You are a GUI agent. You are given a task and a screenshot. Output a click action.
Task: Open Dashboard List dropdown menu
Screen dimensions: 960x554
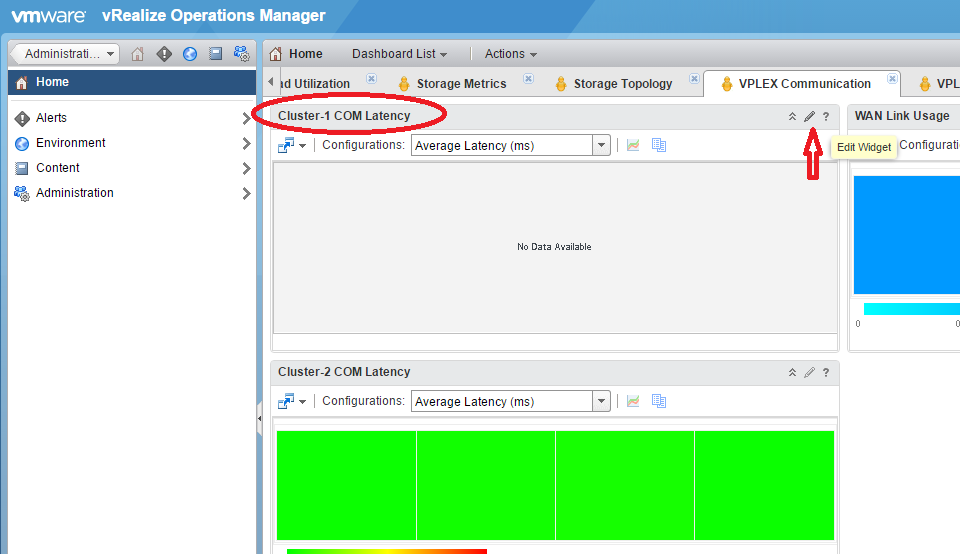pos(399,54)
